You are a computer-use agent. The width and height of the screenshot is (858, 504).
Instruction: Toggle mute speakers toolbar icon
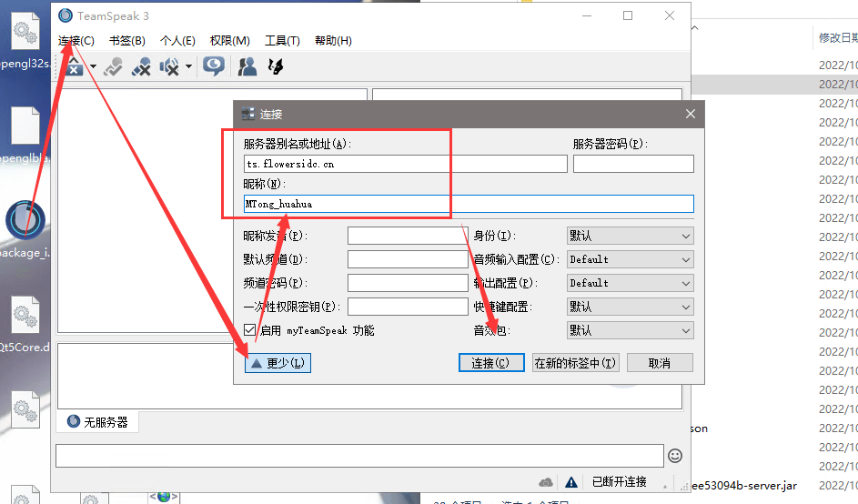[169, 66]
